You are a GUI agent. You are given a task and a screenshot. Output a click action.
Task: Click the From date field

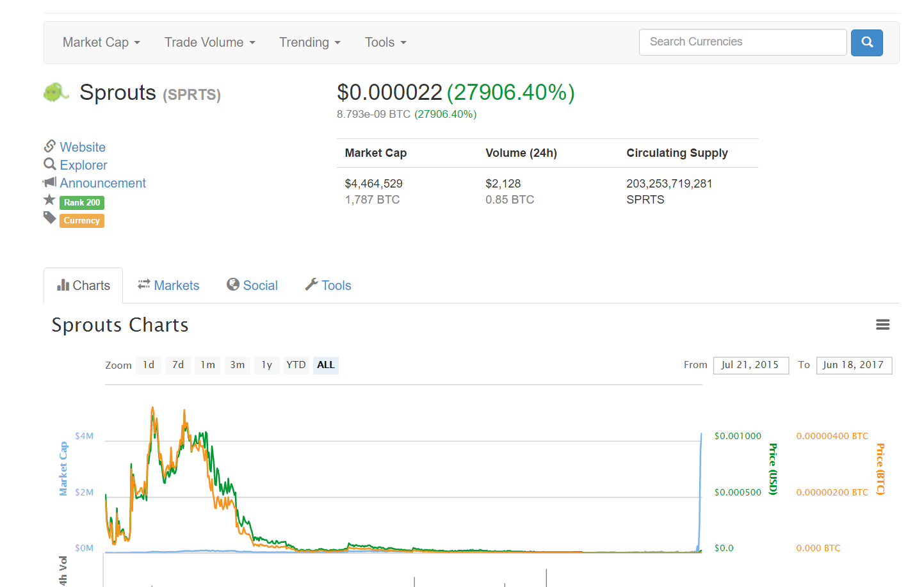(750, 365)
